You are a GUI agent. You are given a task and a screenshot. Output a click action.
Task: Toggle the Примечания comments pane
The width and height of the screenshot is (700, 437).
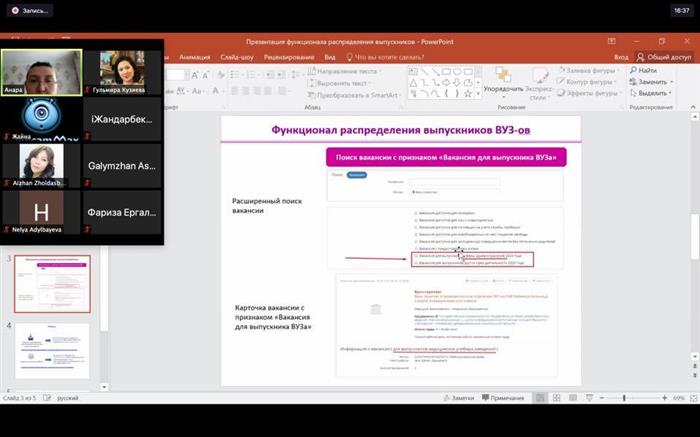504,398
